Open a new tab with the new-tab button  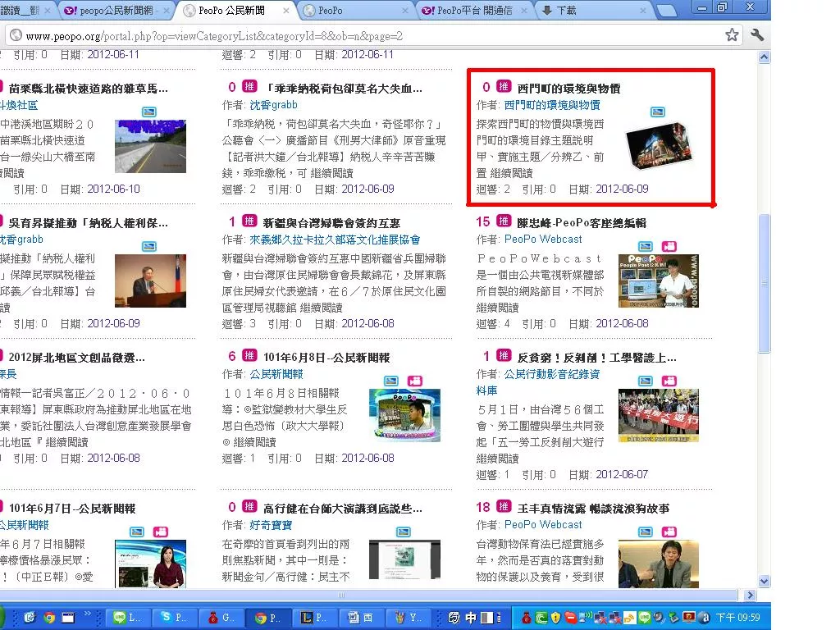coord(666,11)
